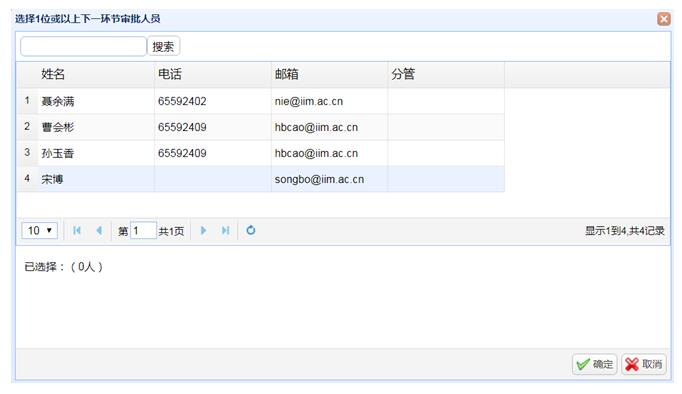Click the 显示1到4,共4记录 status text
Image resolution: width=682 pixels, height=394 pixels.
coord(625,231)
